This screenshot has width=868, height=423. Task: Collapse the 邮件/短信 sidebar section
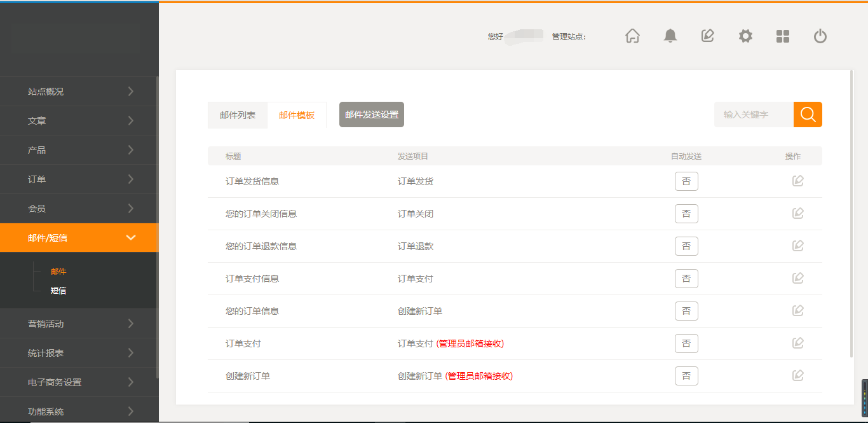[x=79, y=238]
